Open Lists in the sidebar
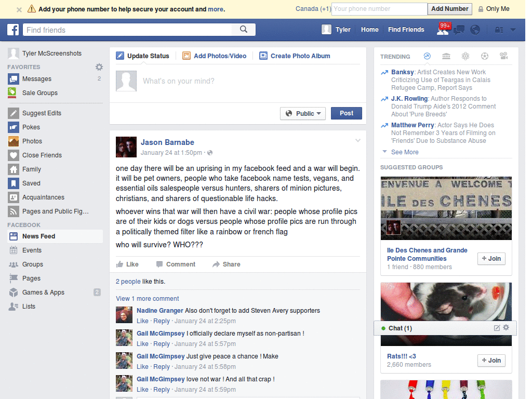Viewport: 532px width, 399px height. pos(55,307)
